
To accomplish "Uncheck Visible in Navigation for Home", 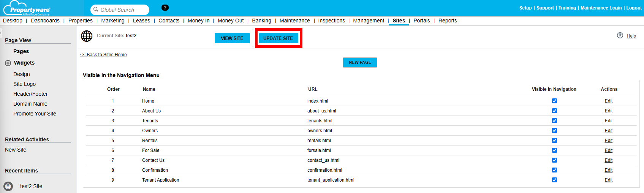I will click(554, 101).
